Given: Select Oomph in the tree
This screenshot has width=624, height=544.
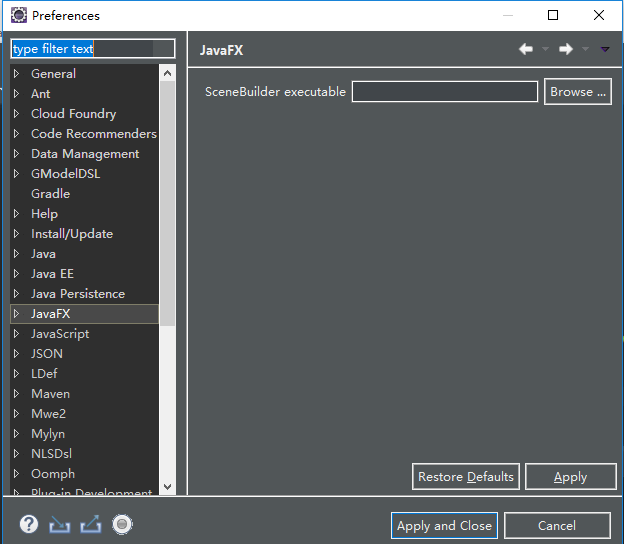Looking at the screenshot, I should pyautogui.click(x=53, y=474).
